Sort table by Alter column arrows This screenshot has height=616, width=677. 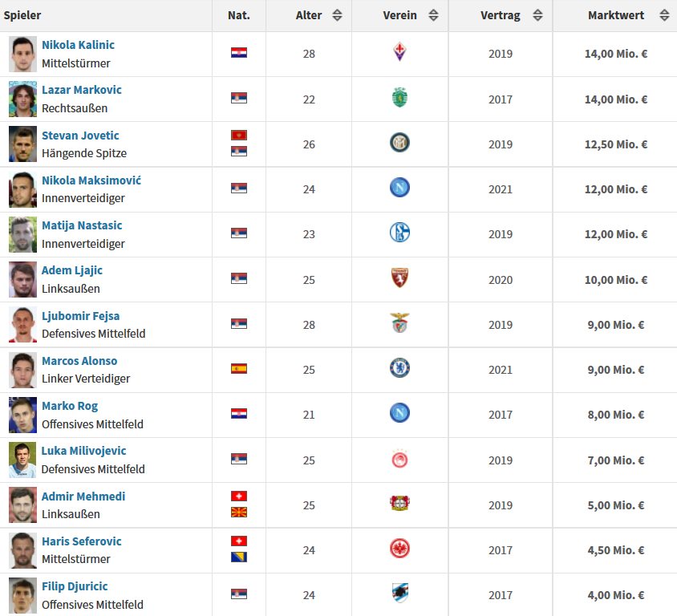tap(337, 15)
